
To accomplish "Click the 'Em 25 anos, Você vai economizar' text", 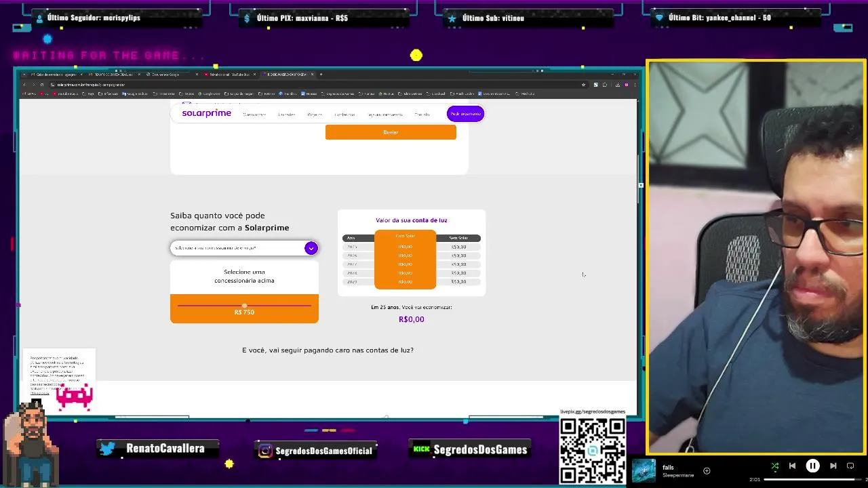I will coord(411,307).
